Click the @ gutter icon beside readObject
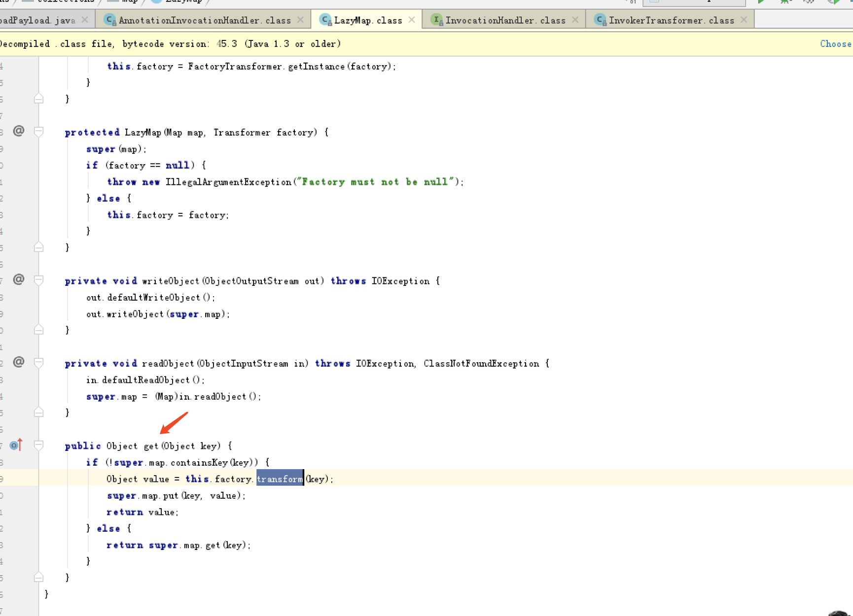Viewport: 853px width, 616px height. pyautogui.click(x=19, y=362)
